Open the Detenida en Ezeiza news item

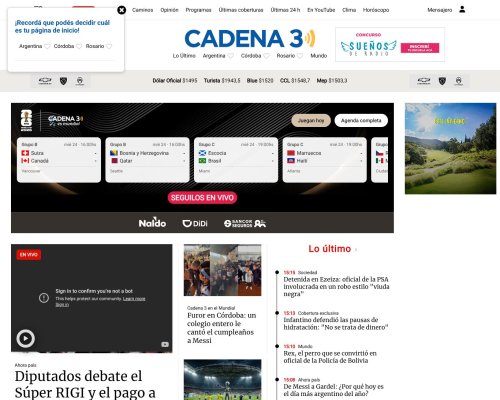[x=336, y=287]
